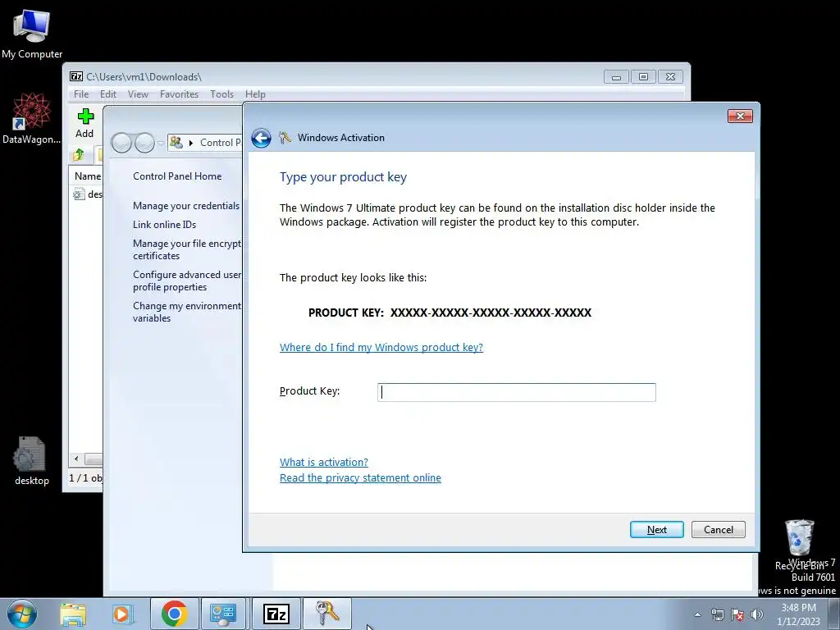Click the 'Control Panel Home' link
The height and width of the screenshot is (630, 840).
point(177,176)
